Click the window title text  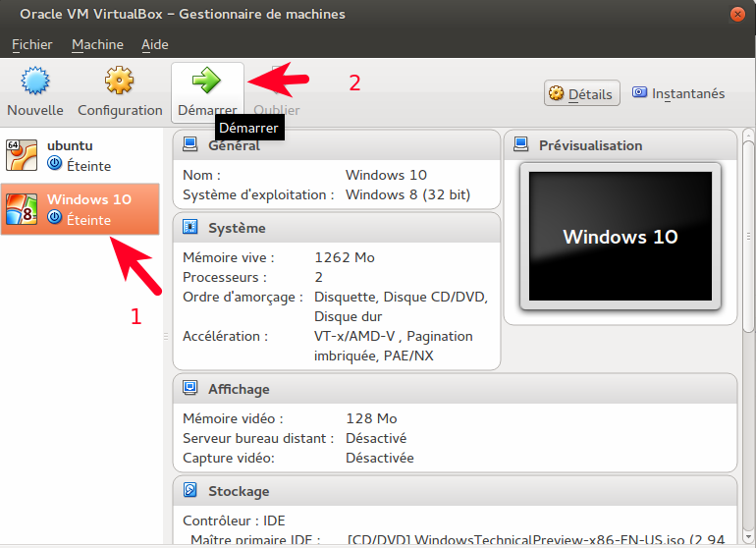point(183,15)
